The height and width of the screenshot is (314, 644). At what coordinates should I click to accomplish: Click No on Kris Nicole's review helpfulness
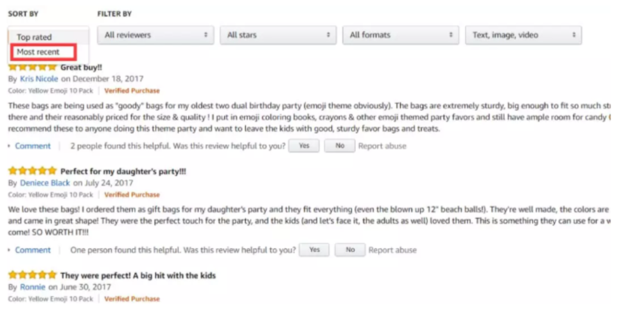(x=340, y=146)
